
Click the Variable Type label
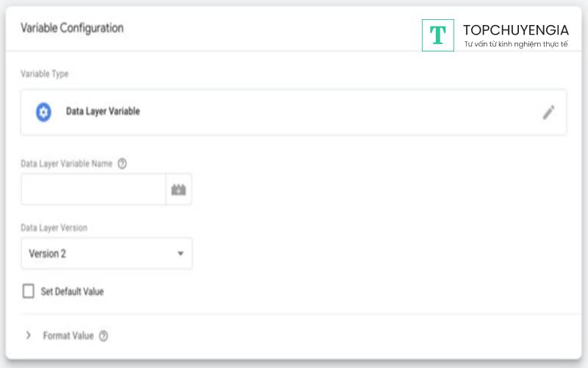pos(45,74)
